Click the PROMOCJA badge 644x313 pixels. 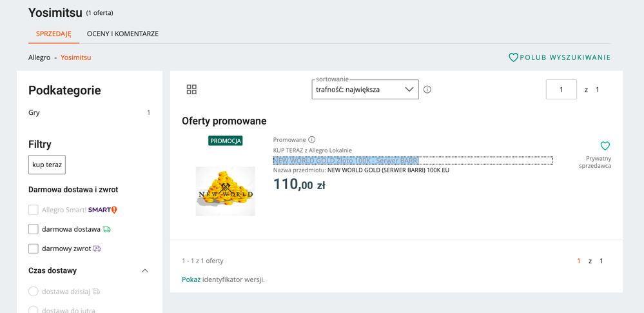point(226,141)
